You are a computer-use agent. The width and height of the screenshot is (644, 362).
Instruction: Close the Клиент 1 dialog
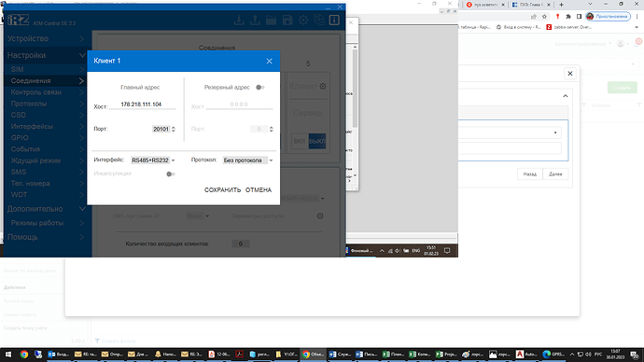pos(269,62)
